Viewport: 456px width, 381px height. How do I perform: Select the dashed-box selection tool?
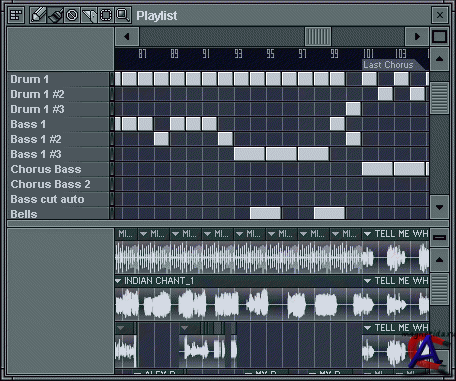pyautogui.click(x=106, y=15)
